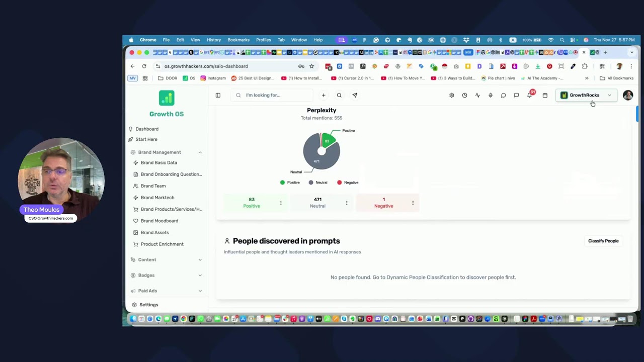Image resolution: width=644 pixels, height=362 pixels.
Task: Show more bookmarks overflow chevron
Action: (x=587, y=78)
